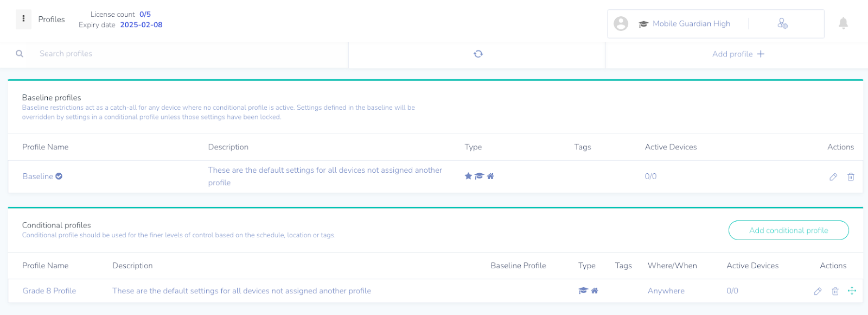Click the Baseline verified checkmark badge

coord(59,176)
